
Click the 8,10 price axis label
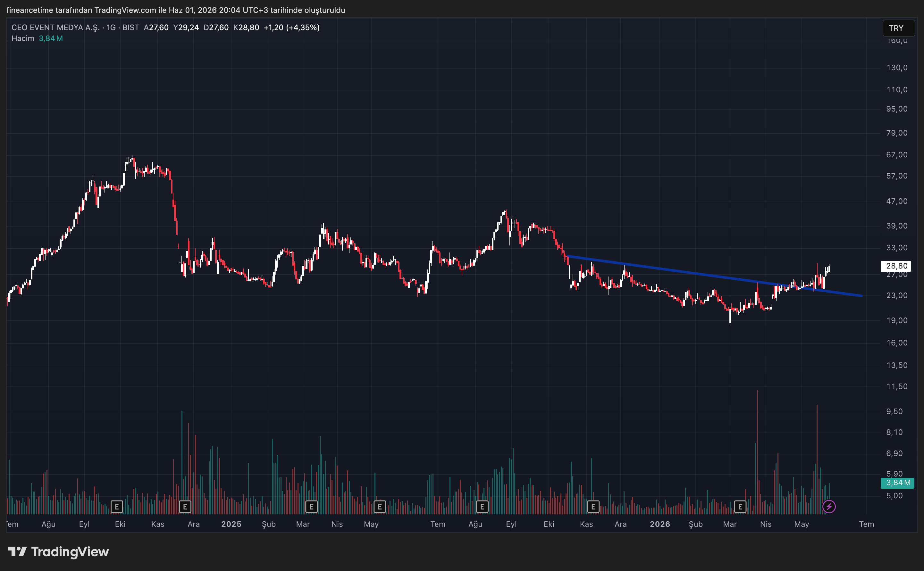(x=895, y=432)
